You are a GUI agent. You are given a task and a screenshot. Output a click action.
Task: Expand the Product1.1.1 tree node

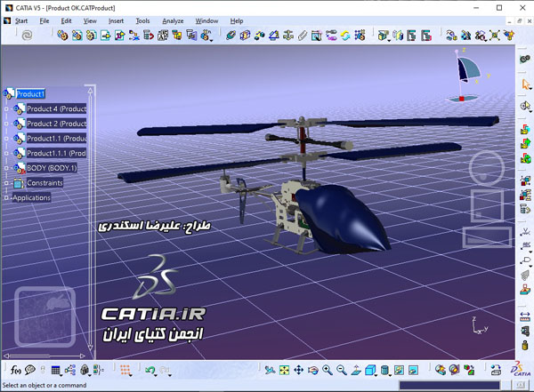coord(6,154)
